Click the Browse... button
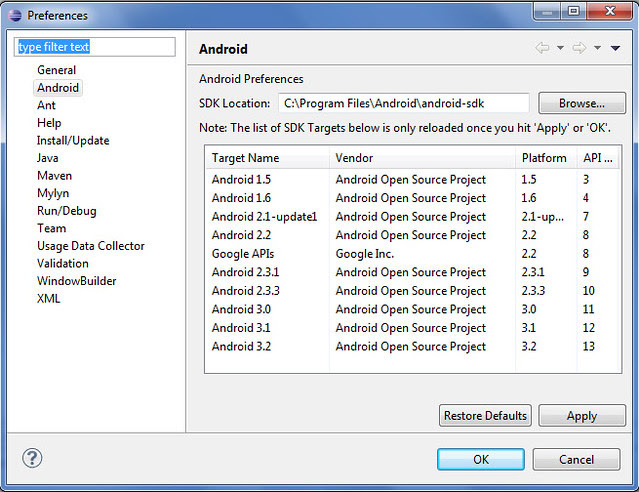The height and width of the screenshot is (492, 639). (x=582, y=103)
